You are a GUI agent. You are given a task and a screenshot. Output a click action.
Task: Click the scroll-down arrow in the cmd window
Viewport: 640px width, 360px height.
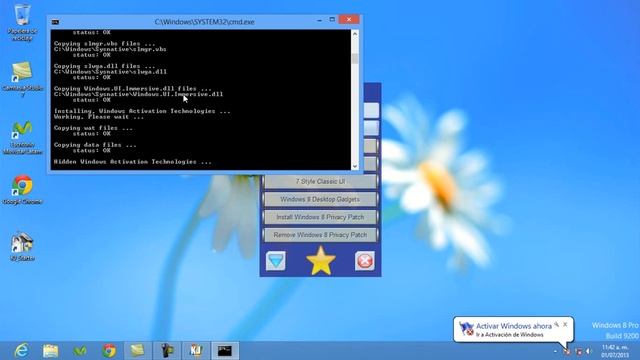click(355, 166)
